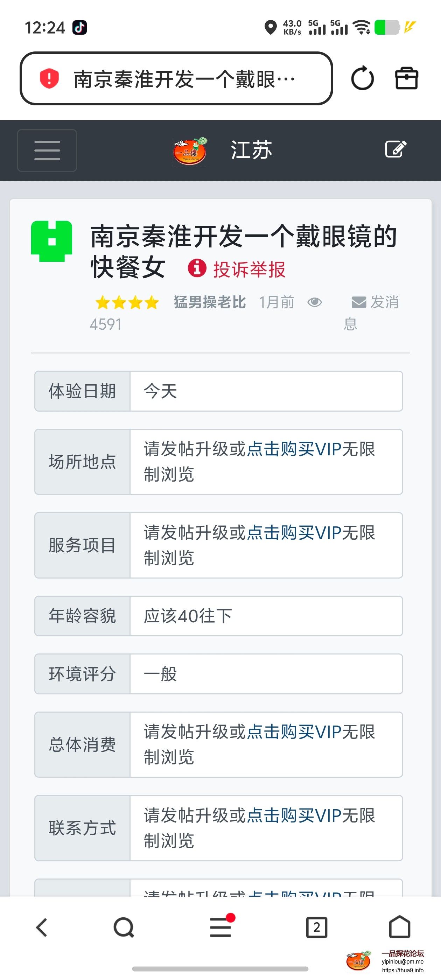
Task: Tap the red security warning shield
Action: [49, 79]
